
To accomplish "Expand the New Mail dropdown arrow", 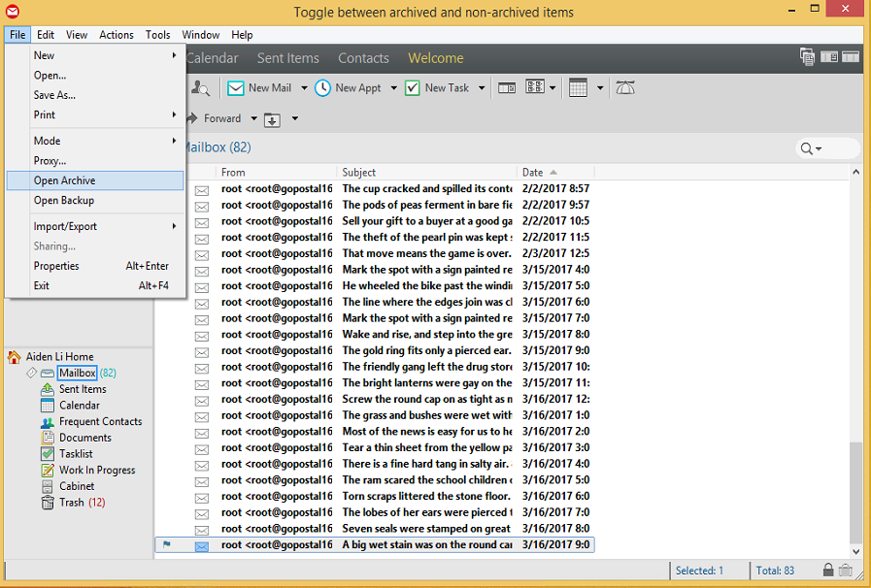I will pyautogui.click(x=304, y=88).
